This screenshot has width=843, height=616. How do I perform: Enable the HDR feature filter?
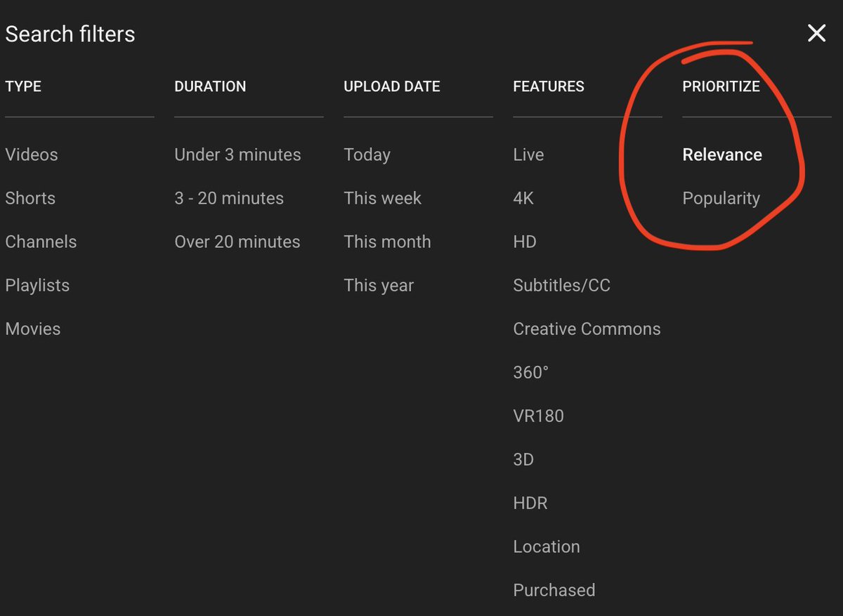click(x=530, y=503)
